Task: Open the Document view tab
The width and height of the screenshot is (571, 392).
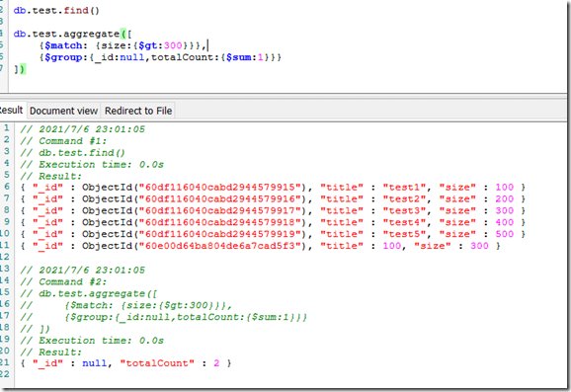Action: (x=63, y=111)
